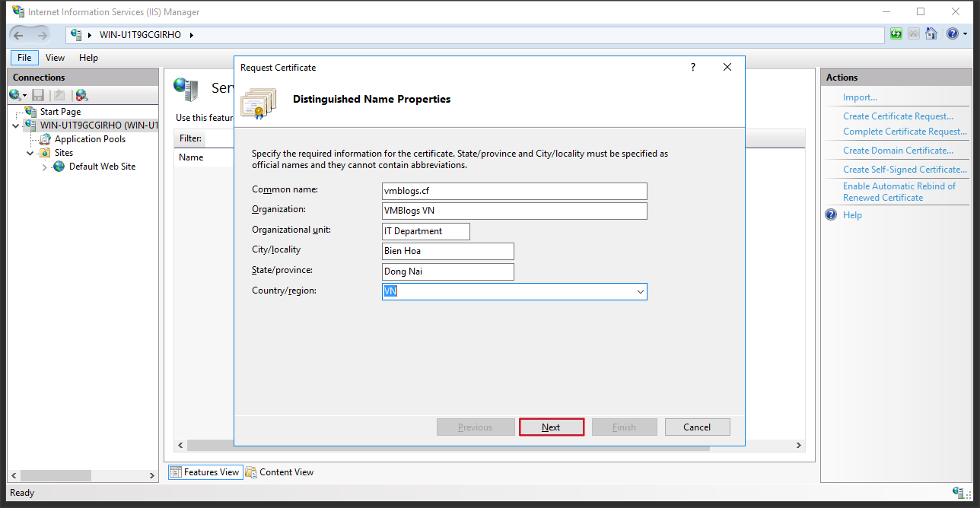The image size is (980, 508).
Task: Click Next in the Request Certificate dialog
Action: point(551,427)
